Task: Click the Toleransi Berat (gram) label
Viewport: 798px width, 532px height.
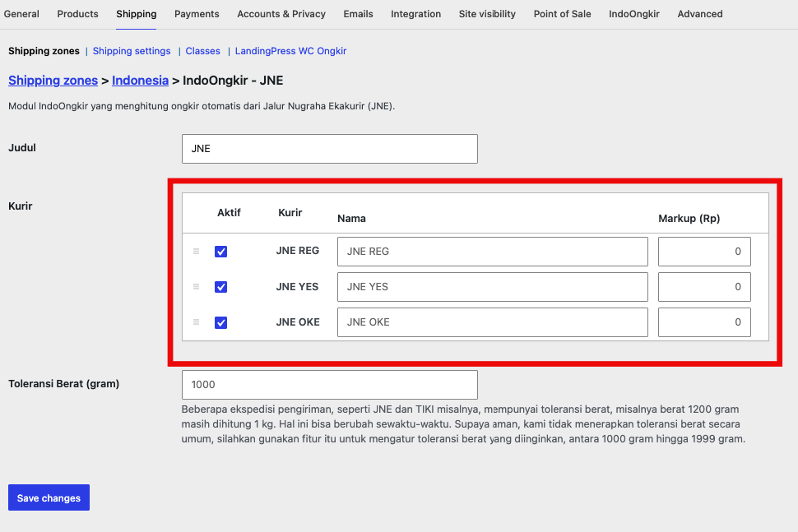Action: 63,383
